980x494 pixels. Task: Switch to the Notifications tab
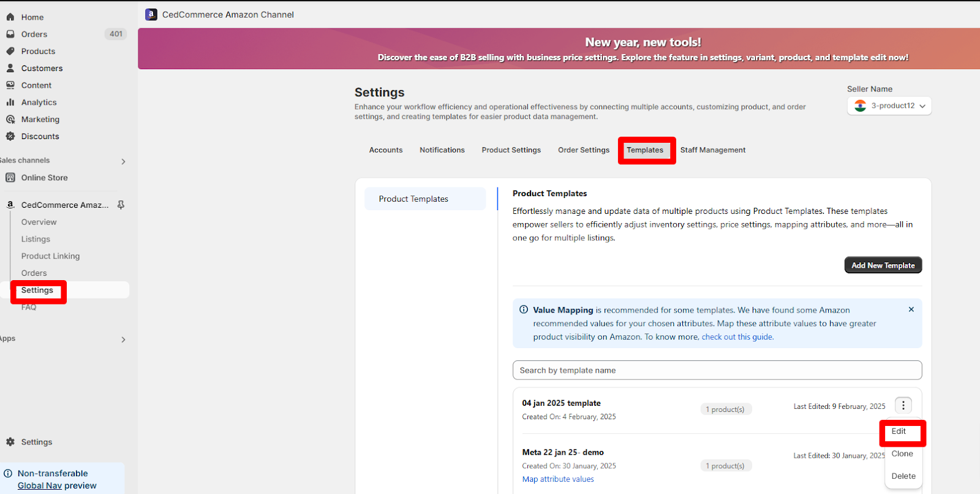442,150
